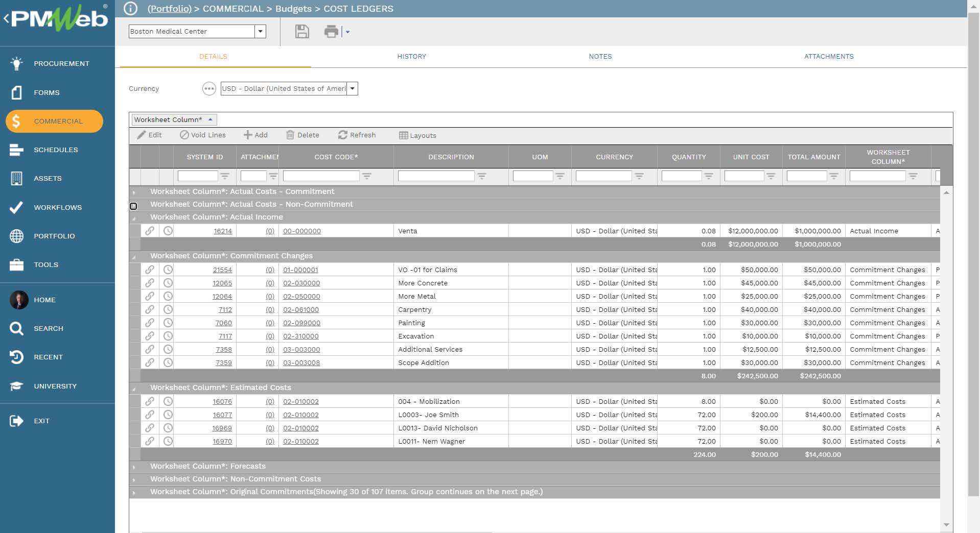Click the link icon on row 16214

150,231
